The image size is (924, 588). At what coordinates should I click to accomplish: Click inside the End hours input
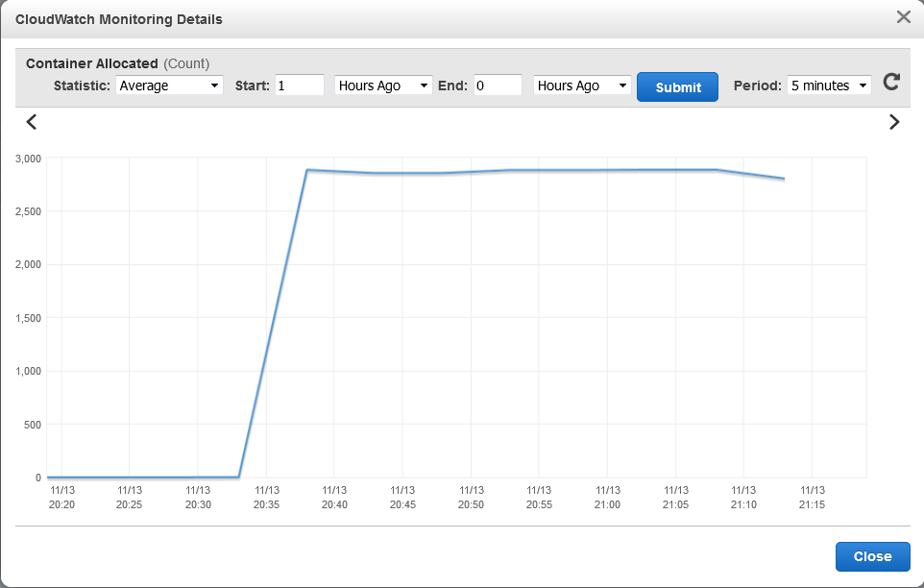[x=498, y=86]
